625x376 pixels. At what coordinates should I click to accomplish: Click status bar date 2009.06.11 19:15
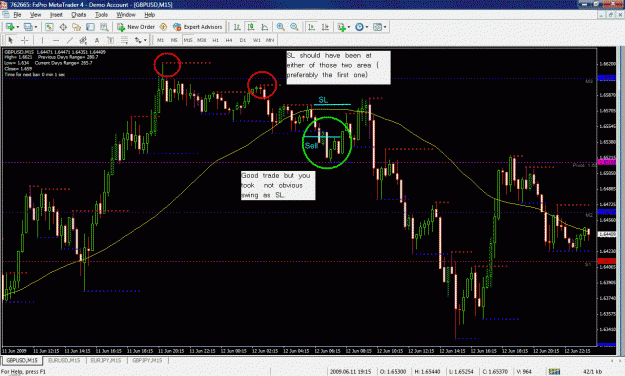tap(350, 372)
